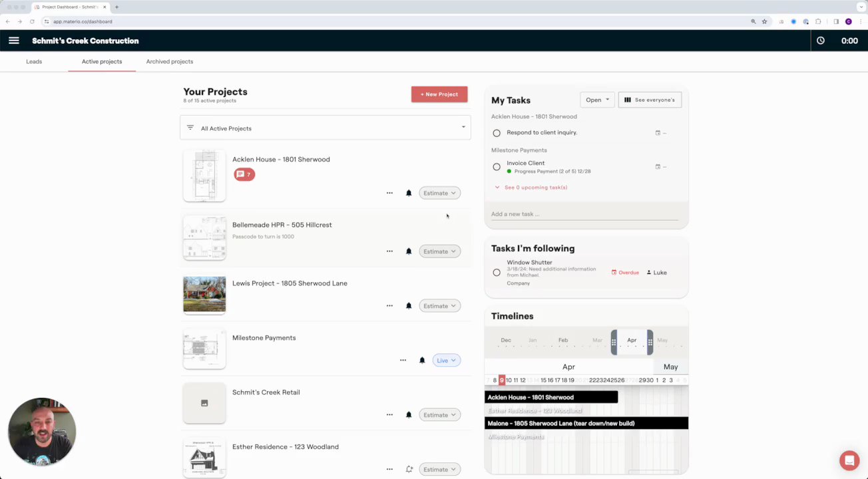The image size is (868, 479).
Task: Toggle notification bell for Milestone Payments
Action: (422, 361)
